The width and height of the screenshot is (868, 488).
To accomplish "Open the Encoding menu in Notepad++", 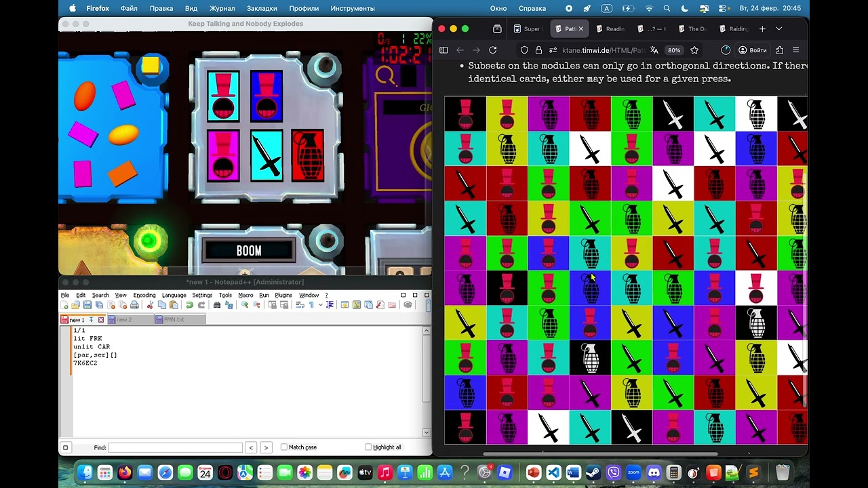I will click(144, 296).
